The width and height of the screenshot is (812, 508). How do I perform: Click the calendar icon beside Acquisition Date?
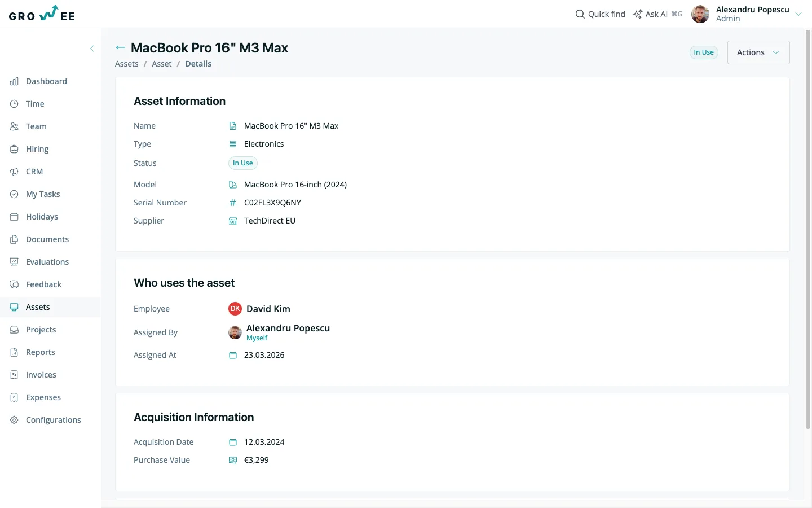[233, 442]
